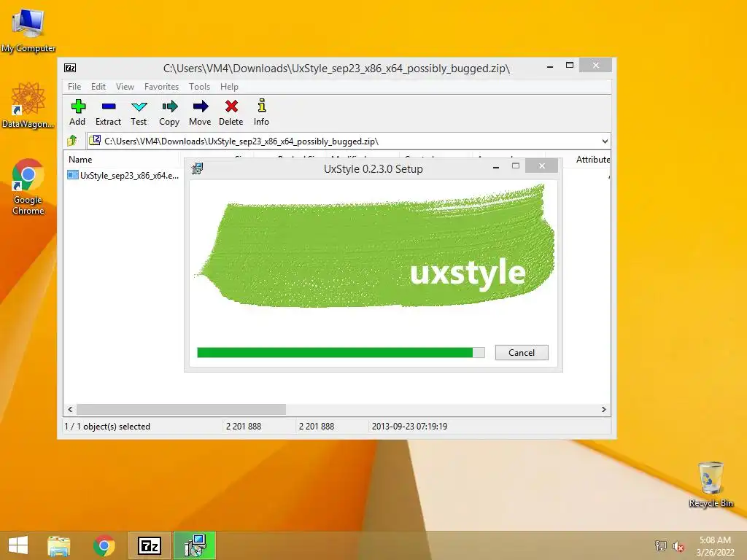Open My Computer desktop icon
747x560 pixels.
click(28, 29)
